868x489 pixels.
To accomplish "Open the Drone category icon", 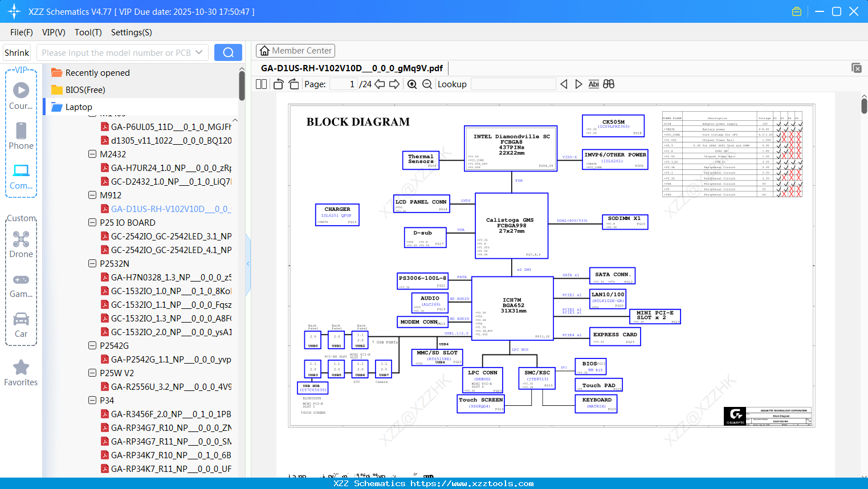I will [21, 244].
